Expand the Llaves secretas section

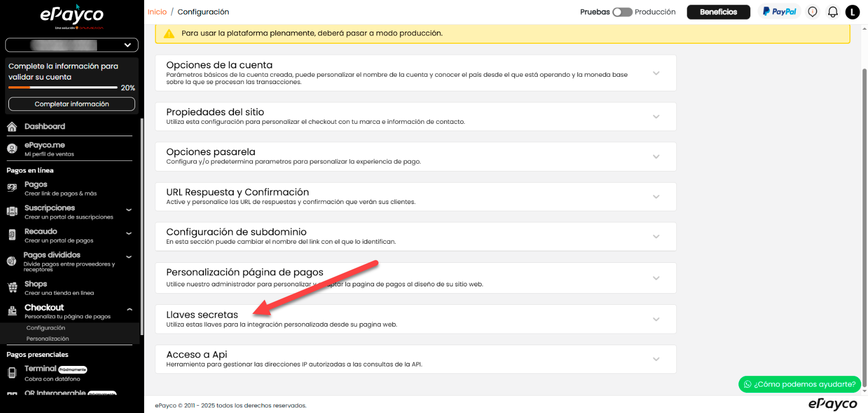(656, 319)
